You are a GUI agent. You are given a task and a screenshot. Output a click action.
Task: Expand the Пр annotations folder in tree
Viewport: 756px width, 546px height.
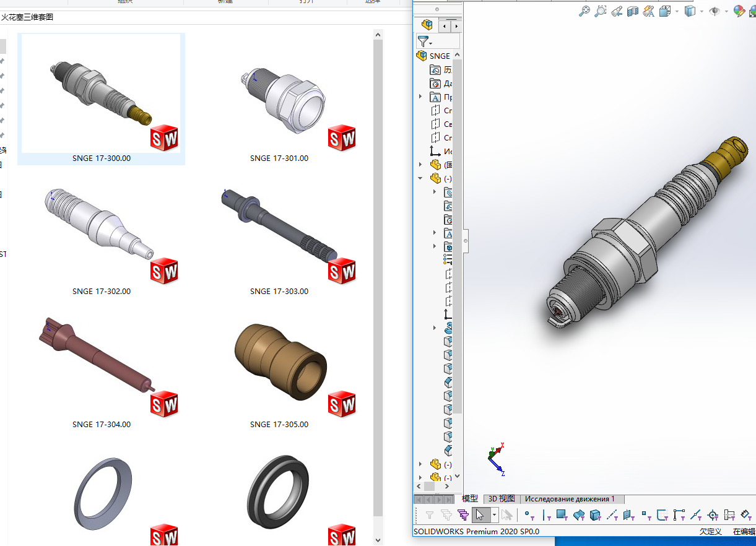(x=420, y=97)
